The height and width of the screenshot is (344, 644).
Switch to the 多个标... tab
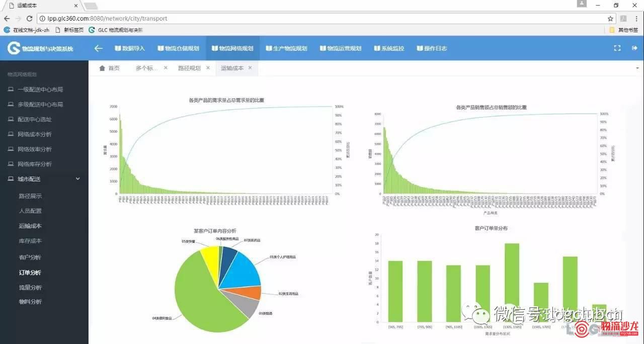click(x=146, y=68)
